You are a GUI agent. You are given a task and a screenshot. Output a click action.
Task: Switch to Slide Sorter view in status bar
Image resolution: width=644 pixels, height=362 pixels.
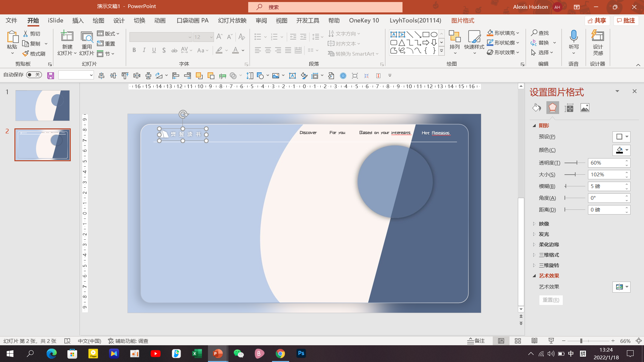pos(518,341)
